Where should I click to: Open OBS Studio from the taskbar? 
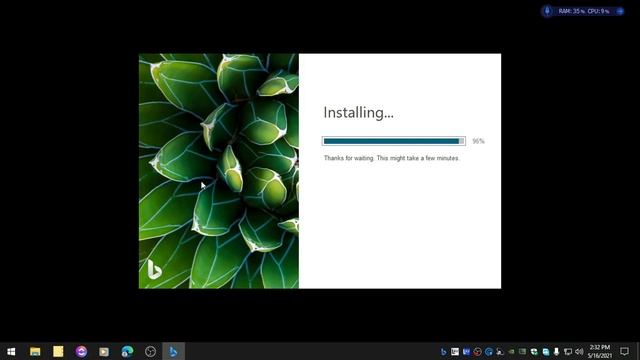tap(150, 351)
